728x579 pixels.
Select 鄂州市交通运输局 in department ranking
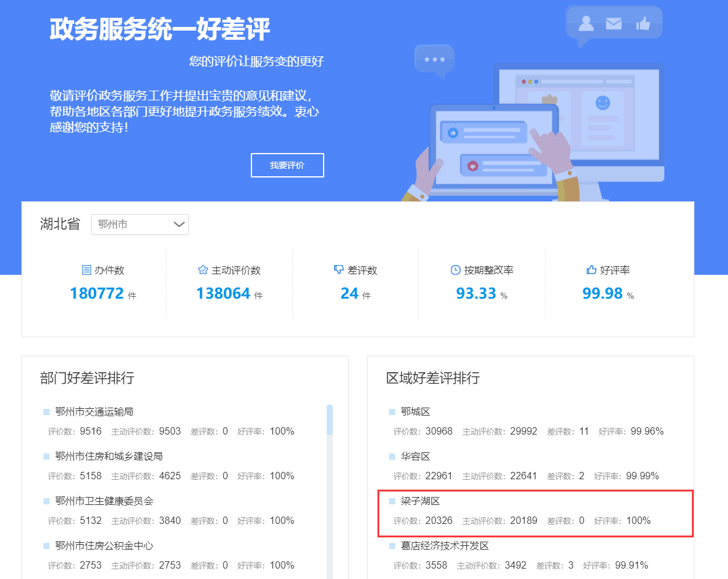(94, 412)
